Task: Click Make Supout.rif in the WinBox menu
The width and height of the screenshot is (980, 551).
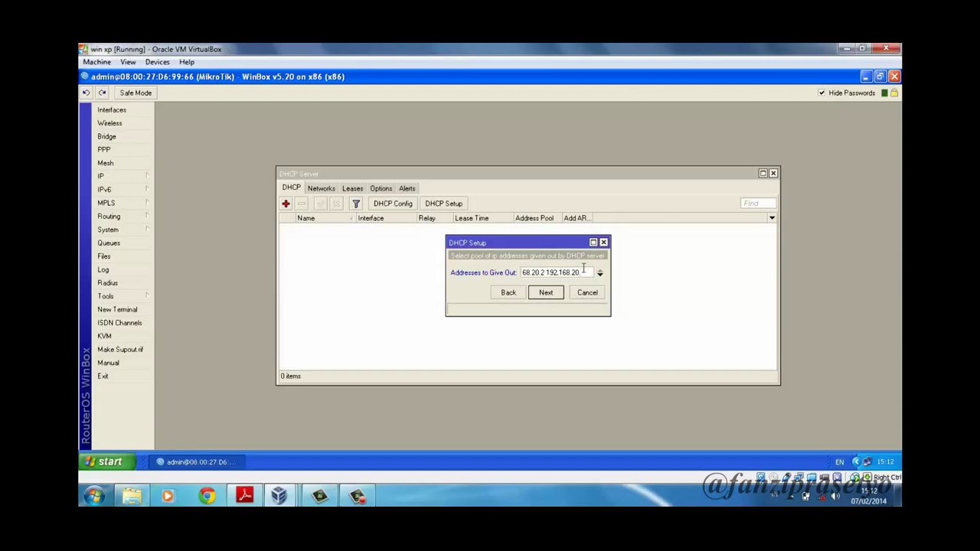Action: (120, 350)
